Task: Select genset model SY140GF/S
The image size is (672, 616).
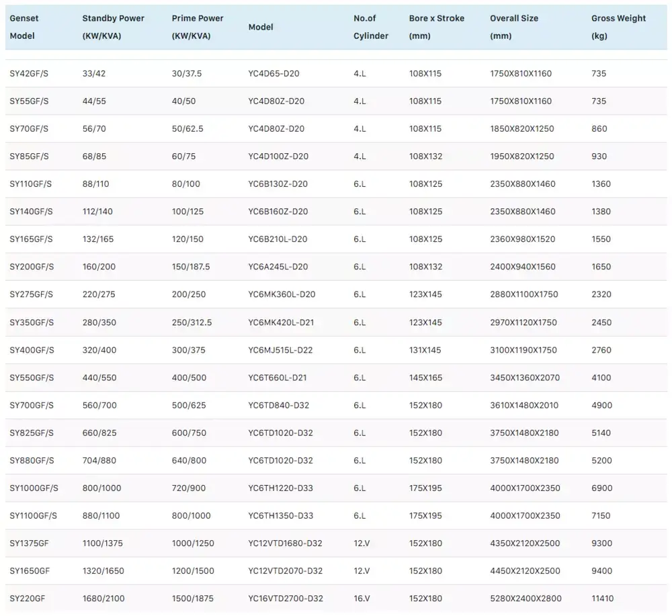Action: click(31, 211)
